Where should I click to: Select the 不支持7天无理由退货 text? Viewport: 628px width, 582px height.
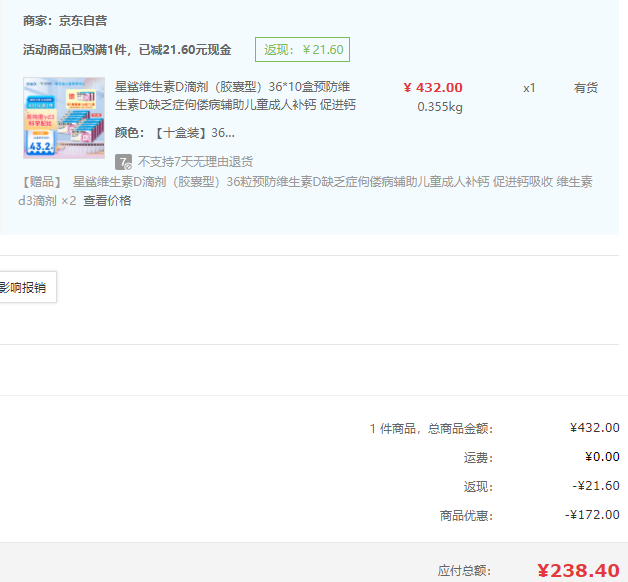coord(195,162)
